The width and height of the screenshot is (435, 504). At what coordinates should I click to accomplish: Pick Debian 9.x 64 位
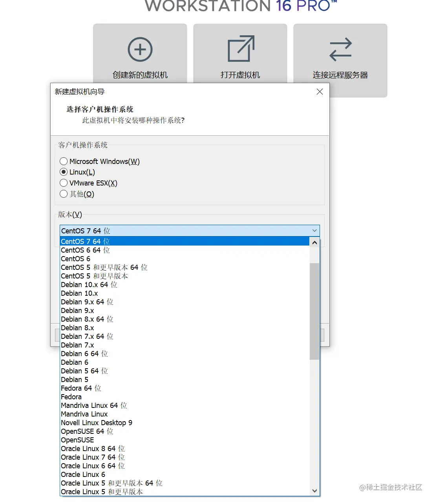tap(185, 302)
